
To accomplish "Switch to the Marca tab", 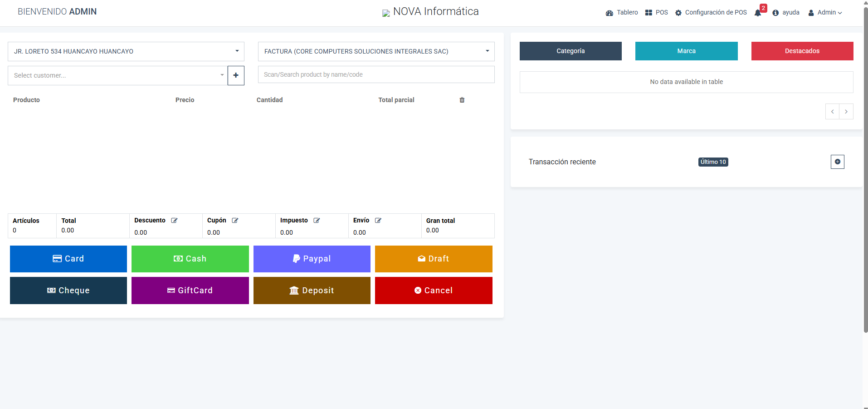I will [686, 51].
